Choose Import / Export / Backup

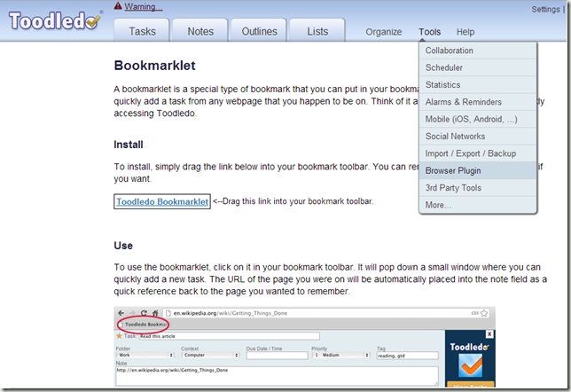pos(478,153)
